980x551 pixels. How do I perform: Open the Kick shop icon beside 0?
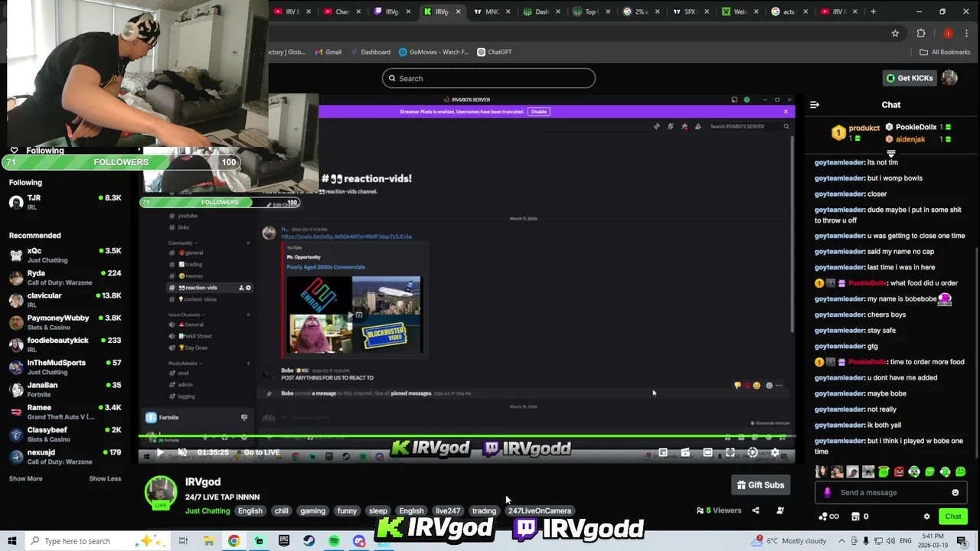855,517
